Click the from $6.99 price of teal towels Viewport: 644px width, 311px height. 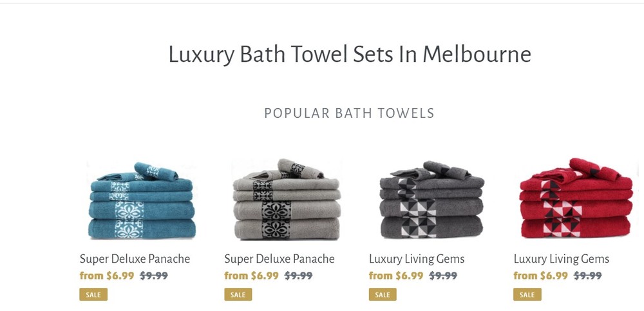[107, 276]
